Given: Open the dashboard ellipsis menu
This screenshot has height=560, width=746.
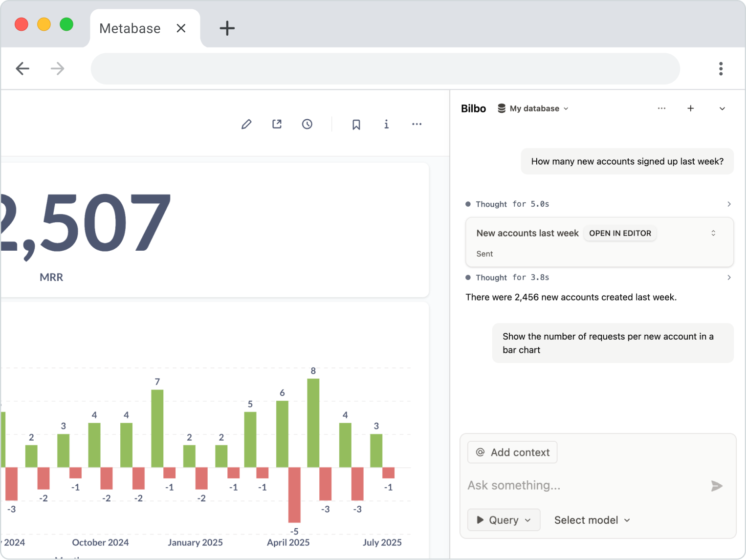Looking at the screenshot, I should click(x=417, y=124).
